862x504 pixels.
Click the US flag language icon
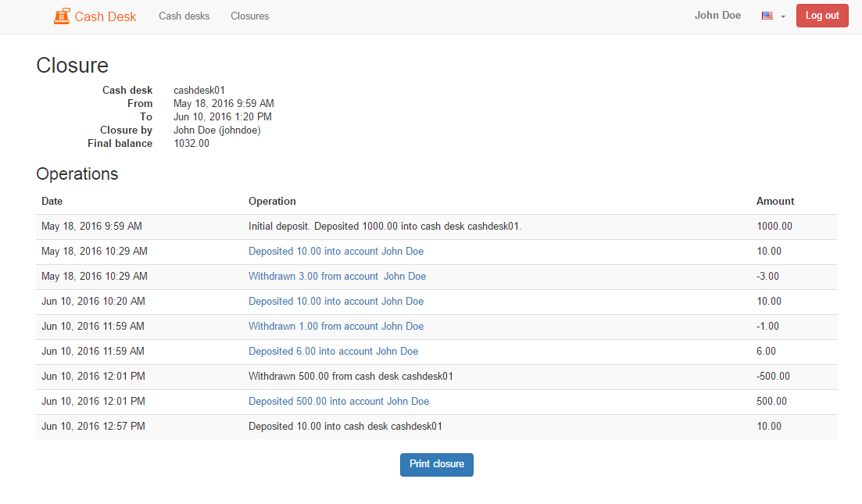click(767, 16)
